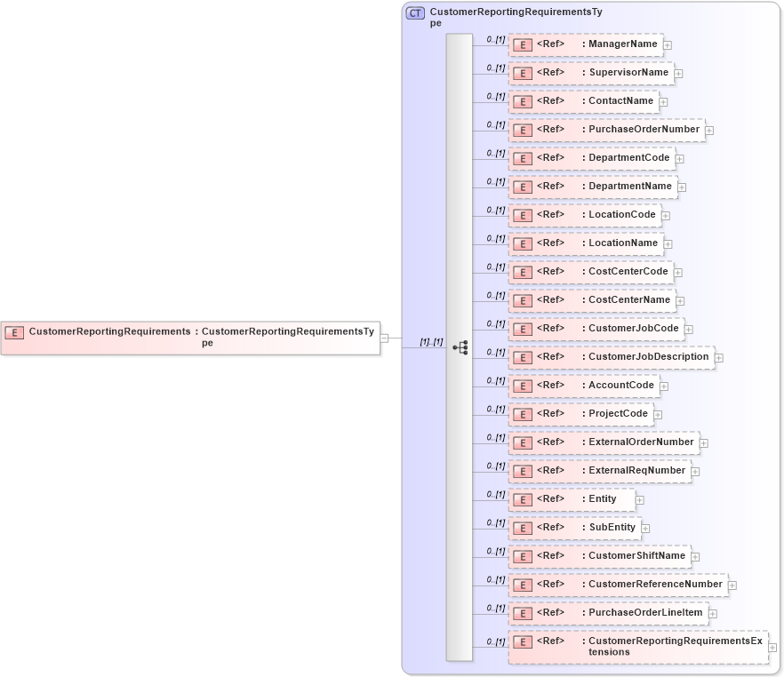Expand the CustomerShiftName element details
This screenshot has height=677, width=784.
(695, 556)
